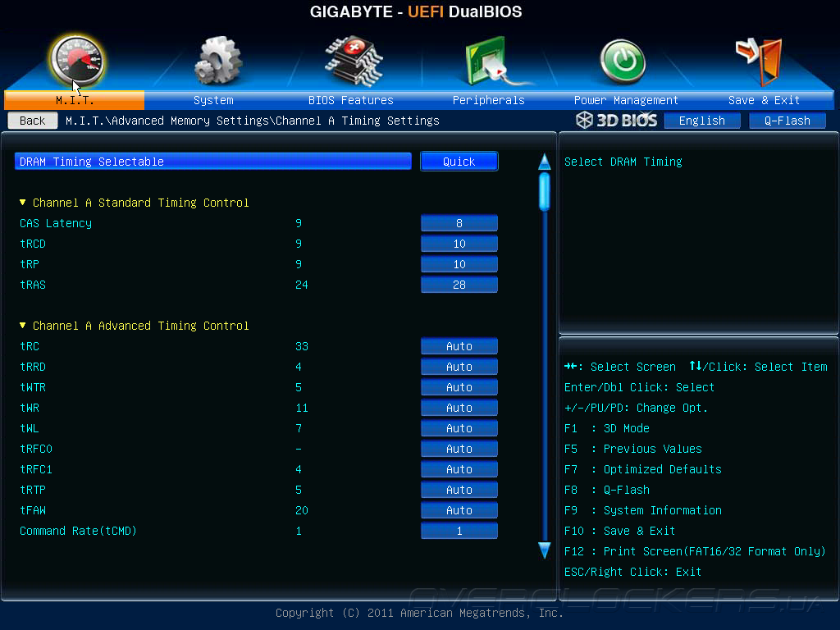Edit the CAS Latency value field
This screenshot has width=840, height=630.
point(459,223)
